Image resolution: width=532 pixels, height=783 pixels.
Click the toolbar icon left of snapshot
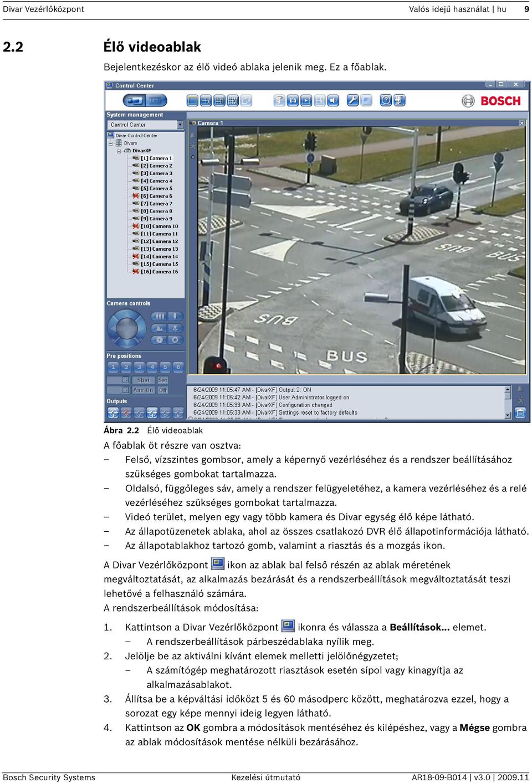pyautogui.click(x=279, y=100)
